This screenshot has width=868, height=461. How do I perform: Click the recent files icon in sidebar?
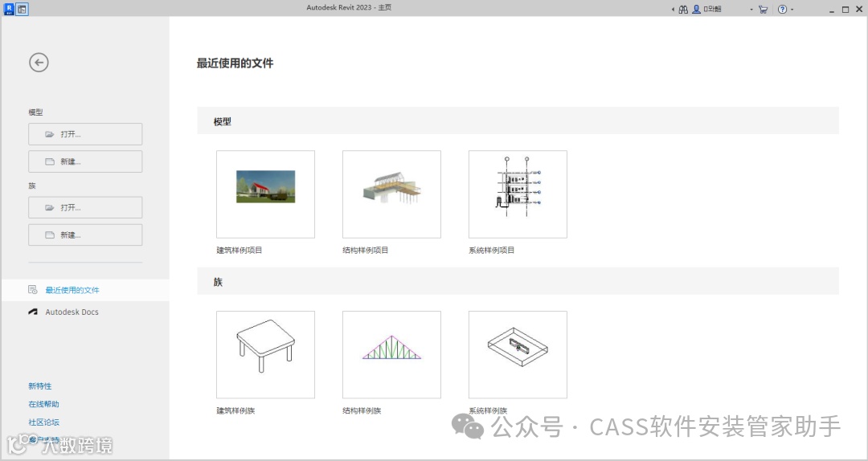[33, 290]
